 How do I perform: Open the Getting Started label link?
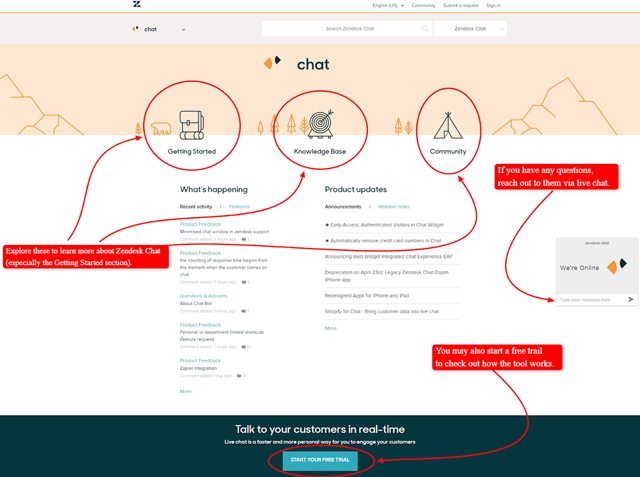coord(192,151)
